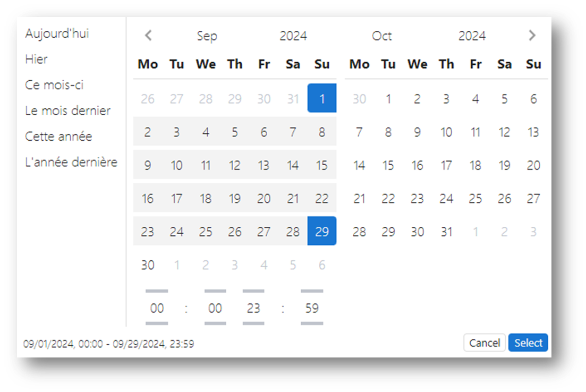Decrease end minute using bar below 59
This screenshot has height=392, width=586.
coord(312,323)
